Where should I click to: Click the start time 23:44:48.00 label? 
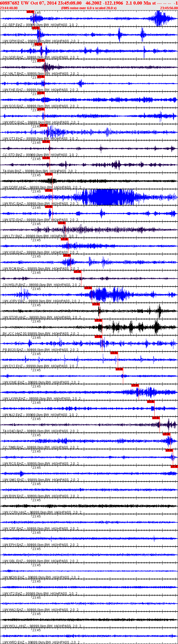pyautogui.click(x=9, y=8)
